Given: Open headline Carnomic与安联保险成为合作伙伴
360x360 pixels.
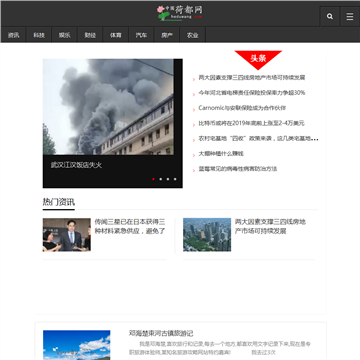Looking at the screenshot, I should point(242,108).
